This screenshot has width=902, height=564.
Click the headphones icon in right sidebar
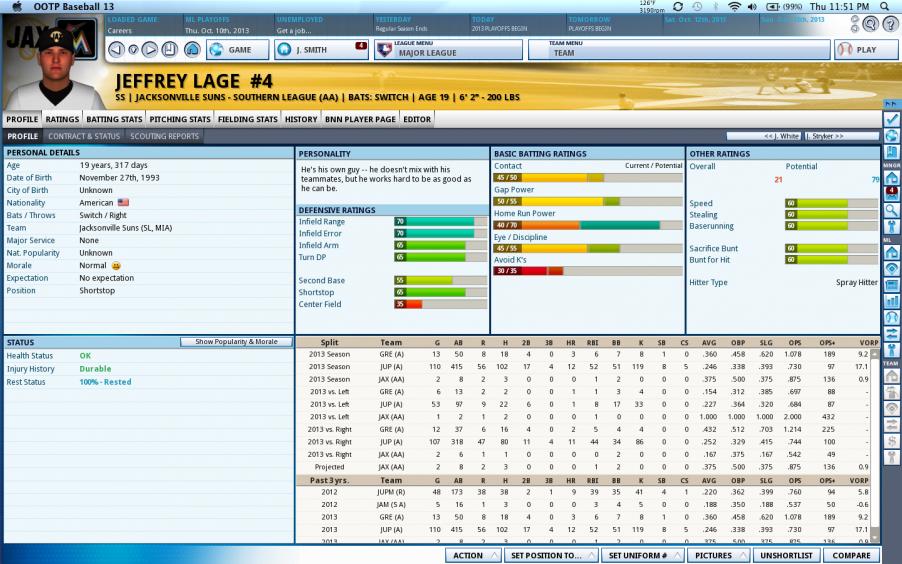[892, 317]
